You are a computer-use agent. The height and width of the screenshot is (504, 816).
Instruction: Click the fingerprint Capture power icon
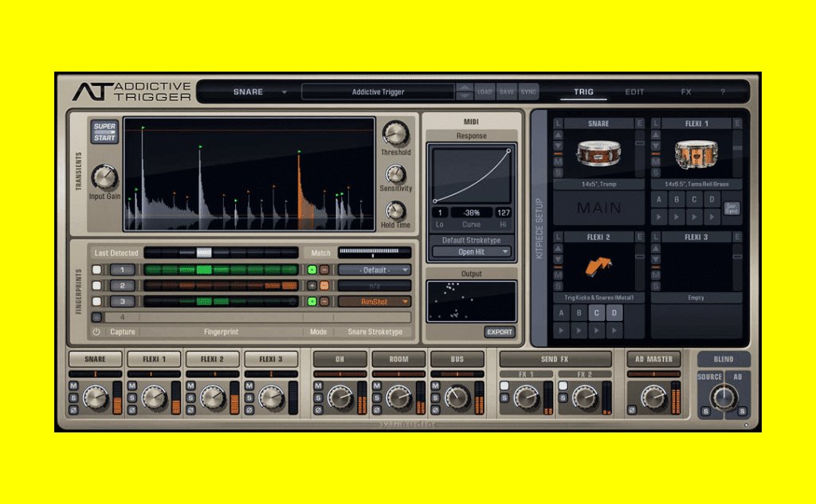(96, 332)
